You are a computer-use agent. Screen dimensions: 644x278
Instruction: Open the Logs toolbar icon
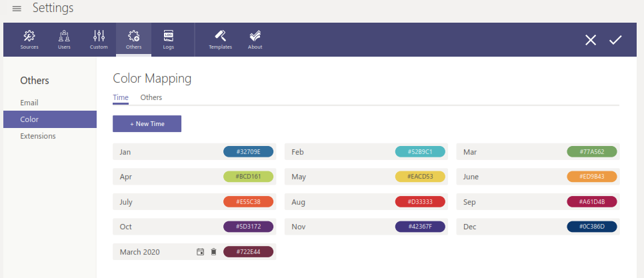[169, 39]
